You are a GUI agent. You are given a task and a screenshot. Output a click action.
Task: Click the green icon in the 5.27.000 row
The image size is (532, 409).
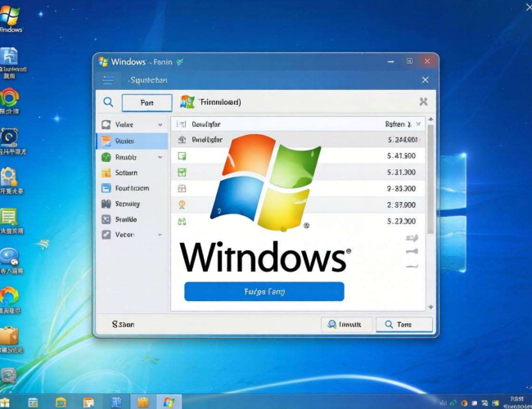point(183,222)
